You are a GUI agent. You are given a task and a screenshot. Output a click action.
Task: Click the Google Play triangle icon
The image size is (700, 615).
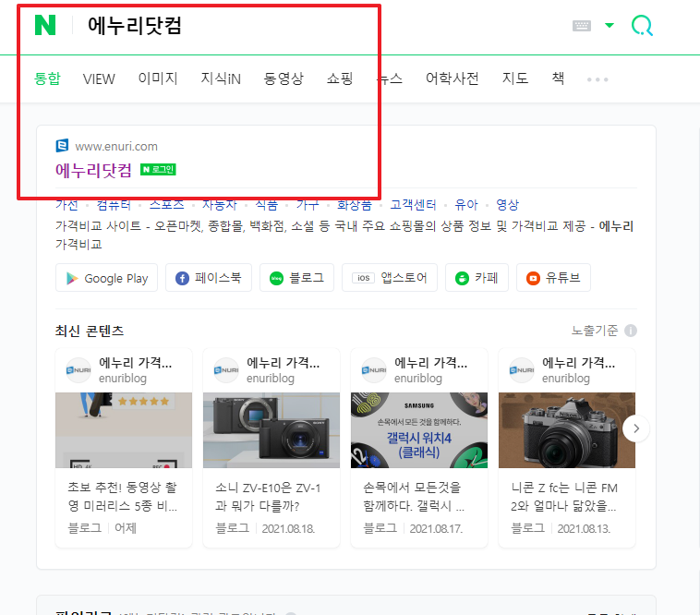[72, 278]
